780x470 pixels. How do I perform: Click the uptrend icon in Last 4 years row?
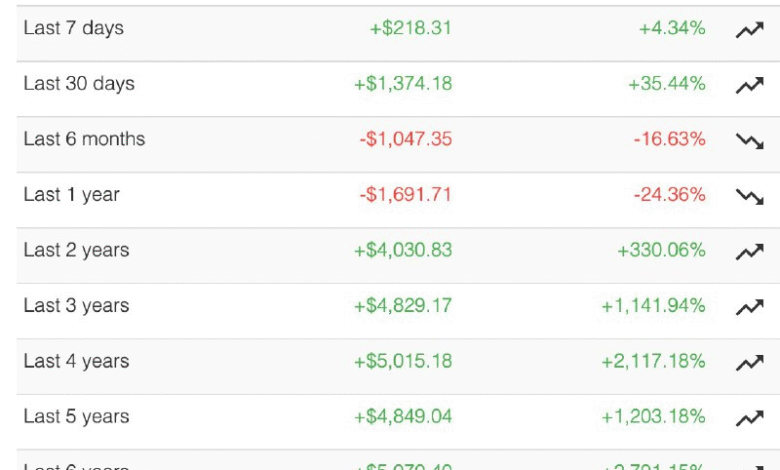(750, 363)
